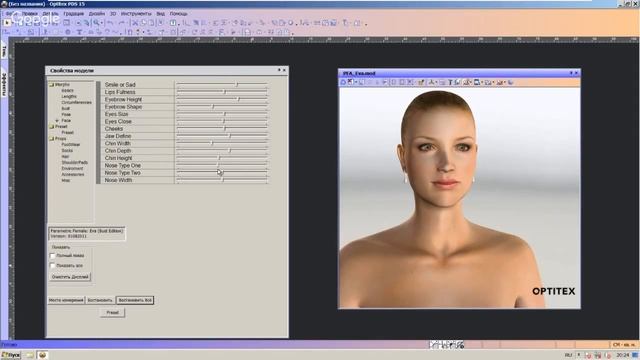Click the Smile or Sad slider
The width and height of the screenshot is (640, 360).
[222, 84]
